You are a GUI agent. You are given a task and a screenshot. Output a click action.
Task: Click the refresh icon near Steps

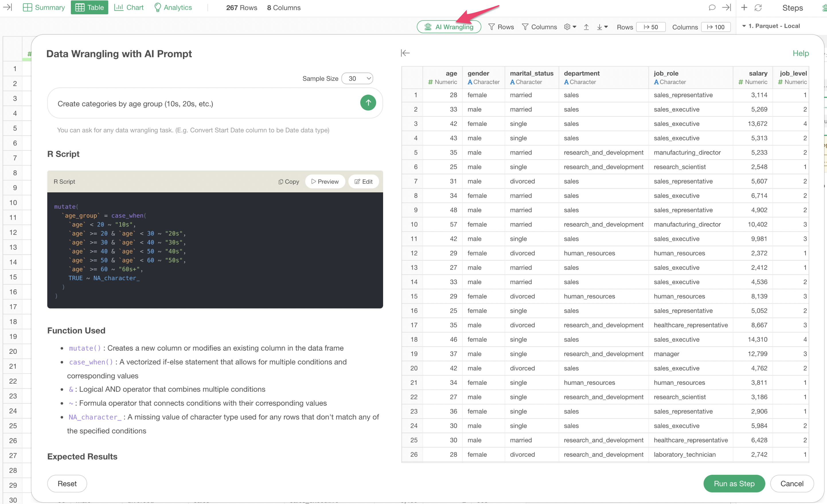758,8
